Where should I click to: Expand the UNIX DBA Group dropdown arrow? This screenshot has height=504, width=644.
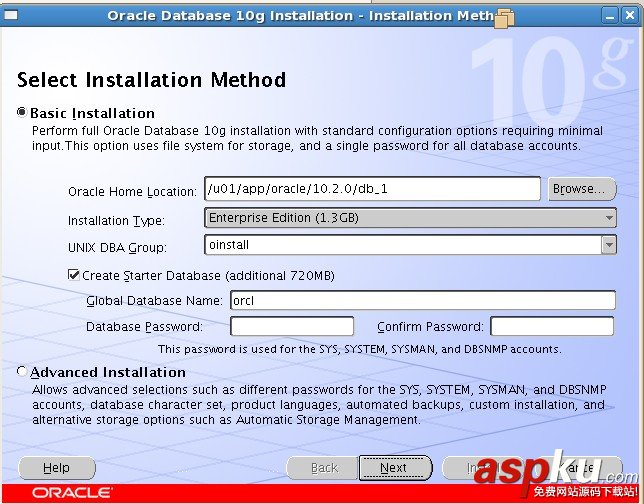coord(609,245)
